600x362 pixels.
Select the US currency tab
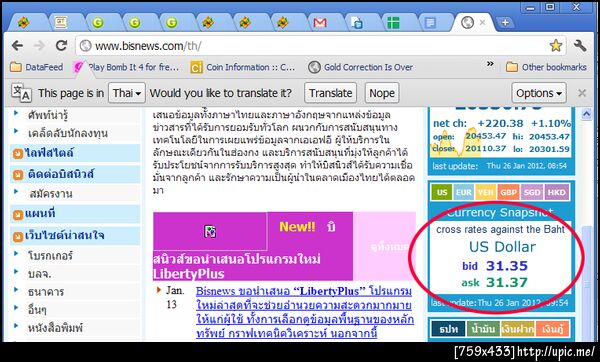pyautogui.click(x=442, y=192)
